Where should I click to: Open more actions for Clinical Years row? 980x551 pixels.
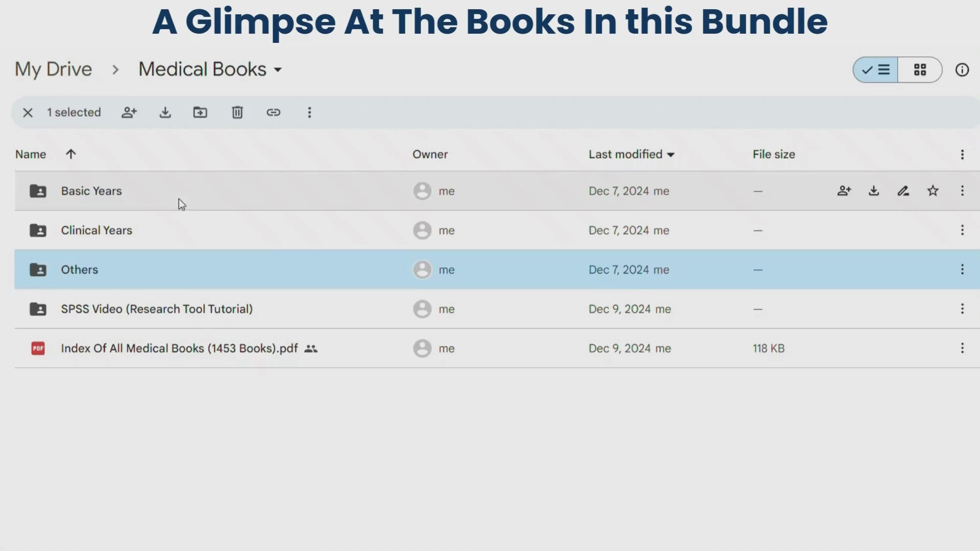pos(962,230)
